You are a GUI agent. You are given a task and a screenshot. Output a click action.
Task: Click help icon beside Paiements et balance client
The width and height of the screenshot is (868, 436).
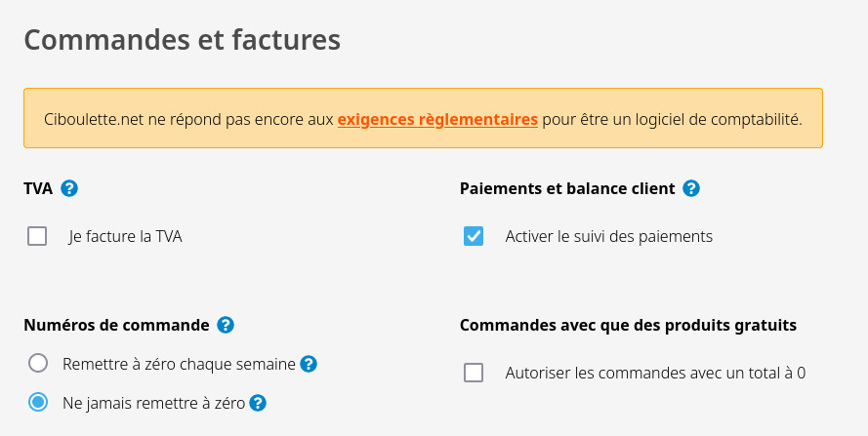click(691, 188)
